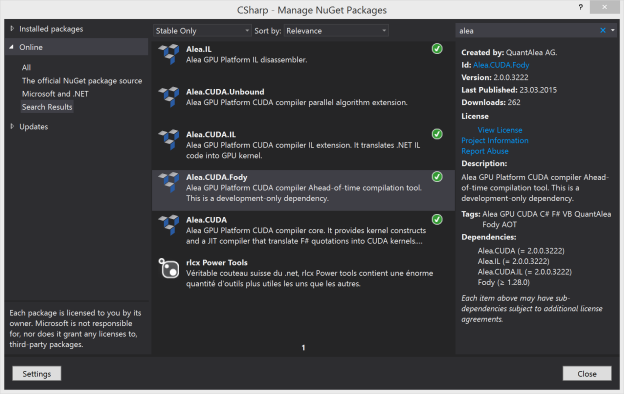Click the Installed packages label
Viewport: 624px width, 394px height.
pos(51,29)
